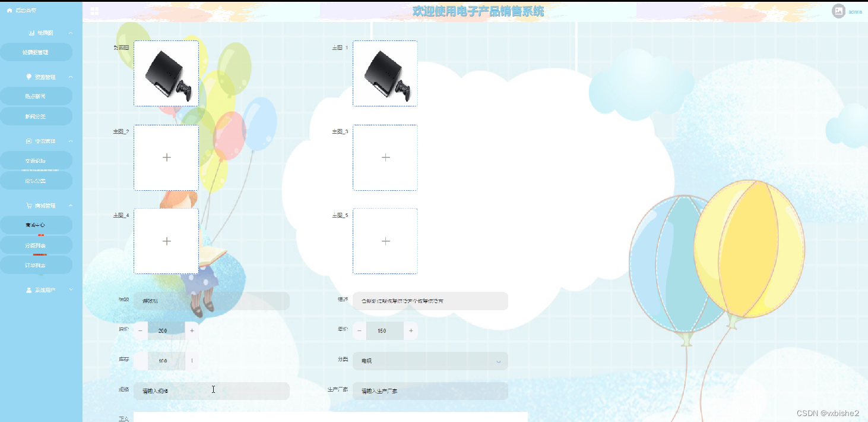Image resolution: width=868 pixels, height=422 pixels.
Task: Increase the 原价 value of 200
Action: (192, 330)
